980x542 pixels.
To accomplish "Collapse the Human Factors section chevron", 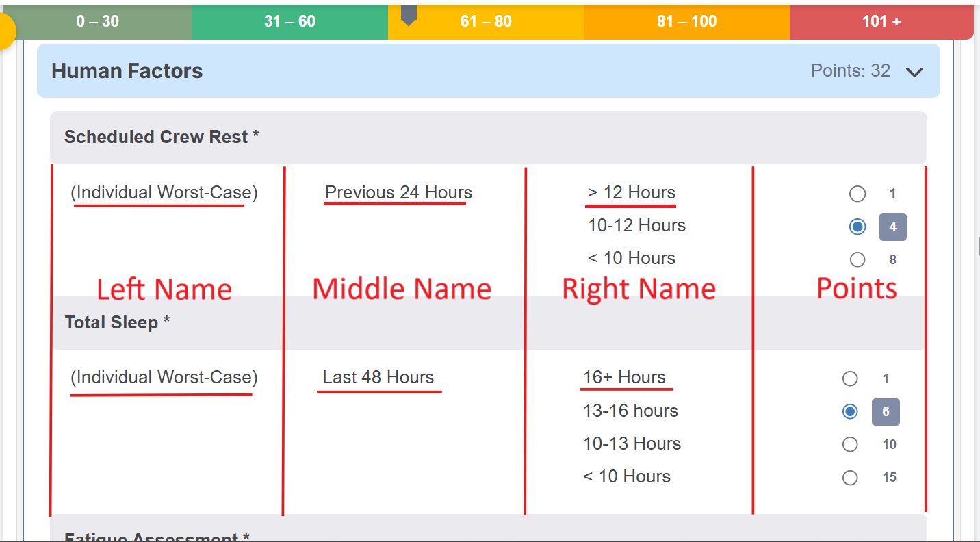I will click(x=914, y=72).
